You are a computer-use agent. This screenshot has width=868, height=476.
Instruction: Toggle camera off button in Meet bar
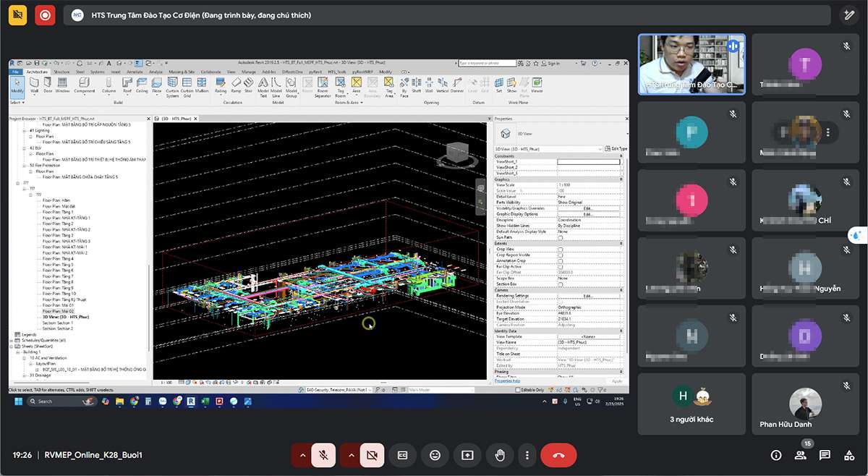click(x=372, y=455)
